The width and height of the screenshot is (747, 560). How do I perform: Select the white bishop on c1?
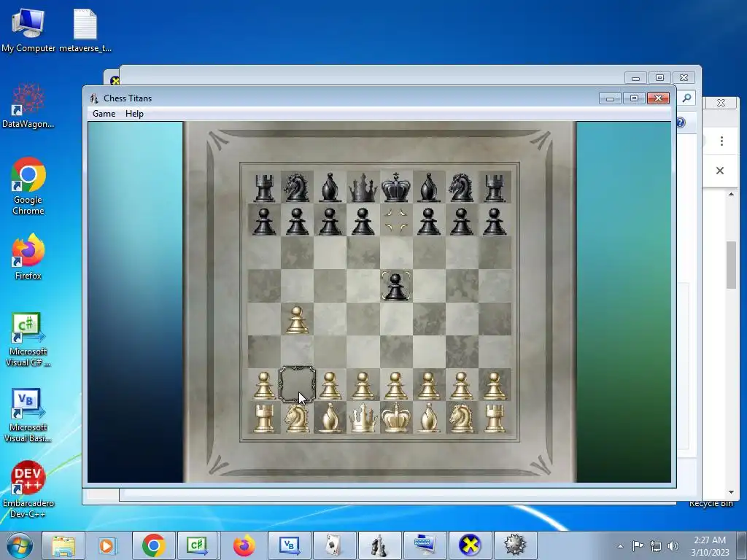pyautogui.click(x=330, y=418)
